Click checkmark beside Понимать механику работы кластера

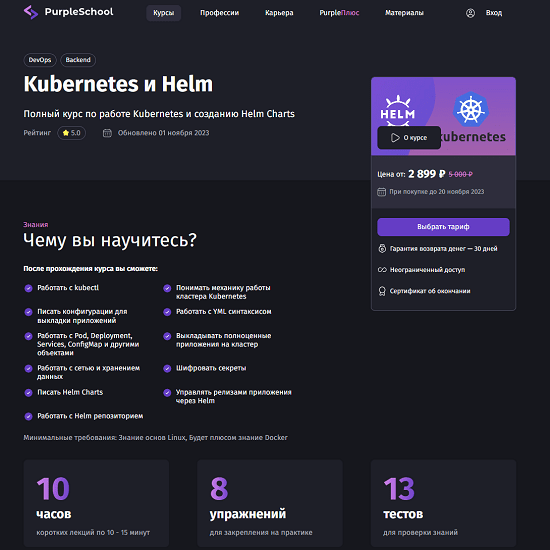point(167,288)
